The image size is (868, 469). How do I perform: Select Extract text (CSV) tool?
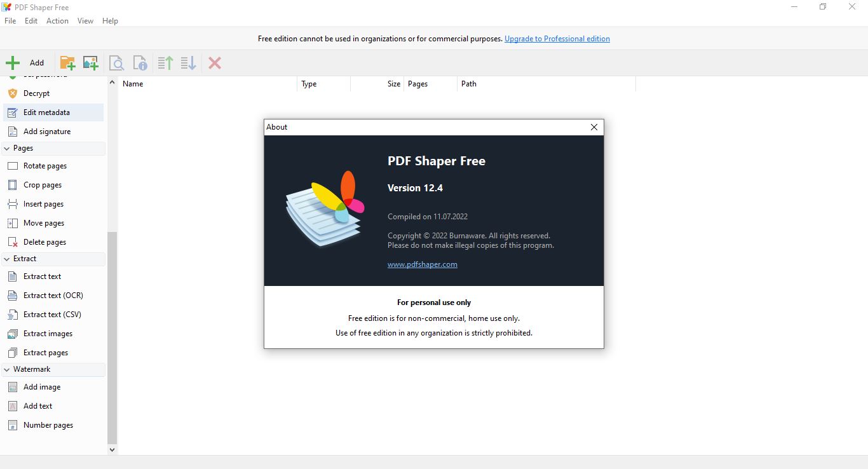(x=54, y=315)
